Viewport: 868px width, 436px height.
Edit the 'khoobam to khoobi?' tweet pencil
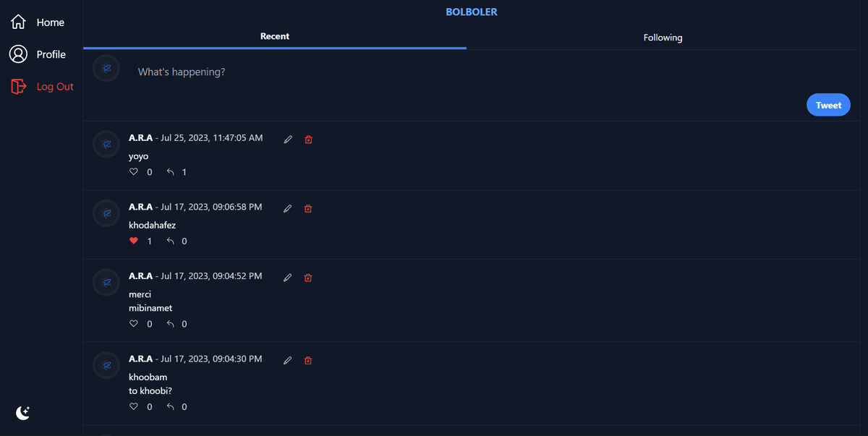tap(288, 360)
